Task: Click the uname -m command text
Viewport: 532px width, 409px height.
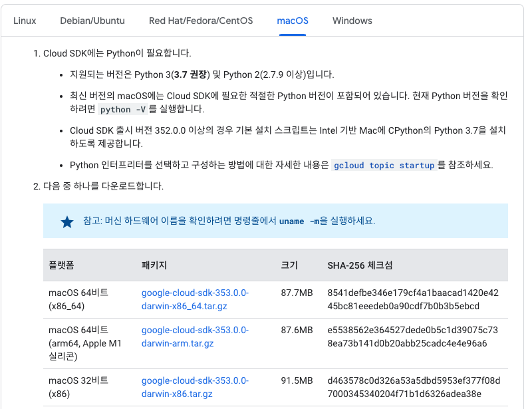Action: pos(299,221)
